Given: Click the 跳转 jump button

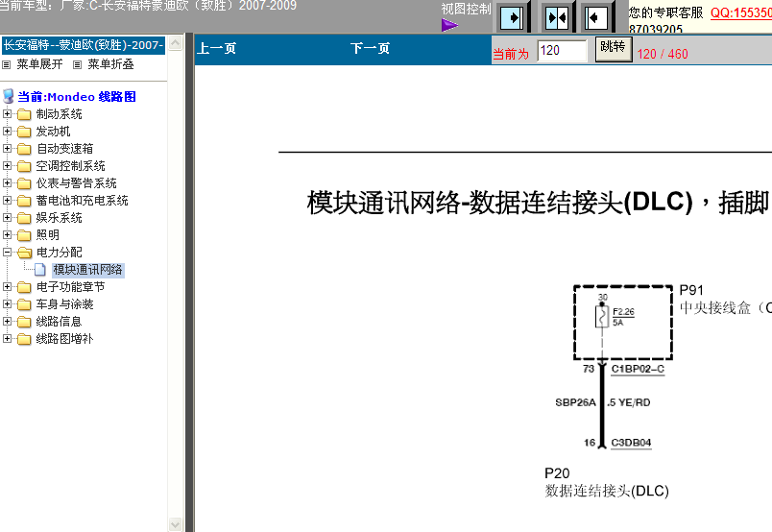Looking at the screenshot, I should [613, 49].
